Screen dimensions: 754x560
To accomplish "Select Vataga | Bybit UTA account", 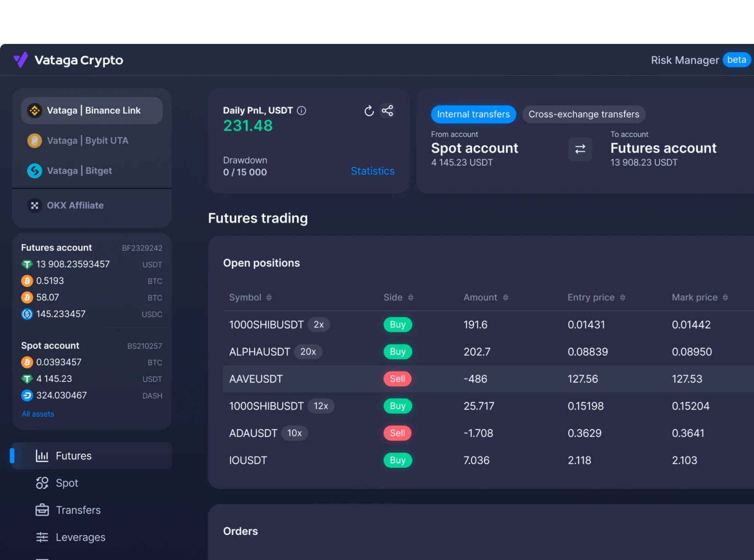I will 92,141.
